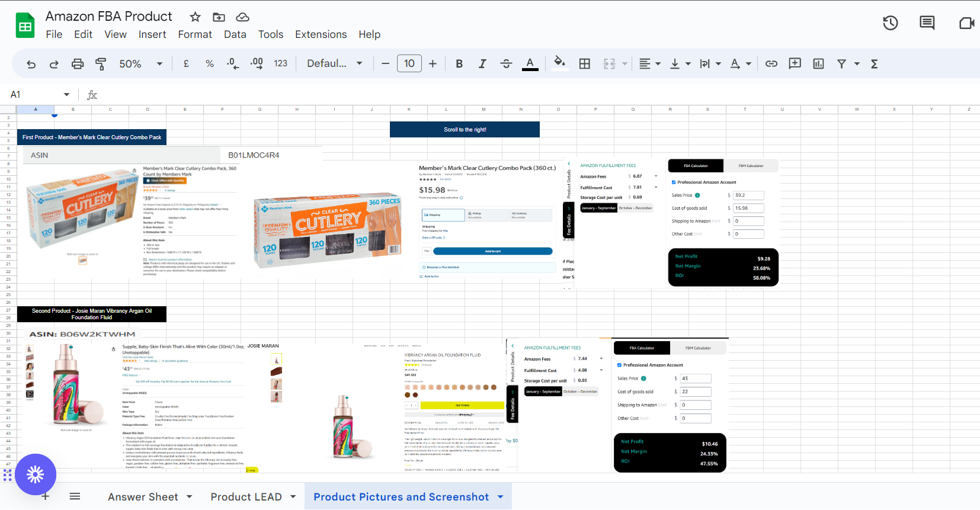Image resolution: width=980 pixels, height=510 pixels.
Task: Open text wrapping dropdown
Action: point(710,63)
